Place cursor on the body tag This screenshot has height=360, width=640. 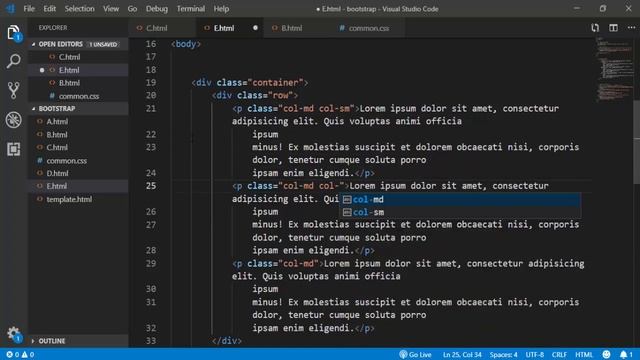pyautogui.click(x=186, y=44)
